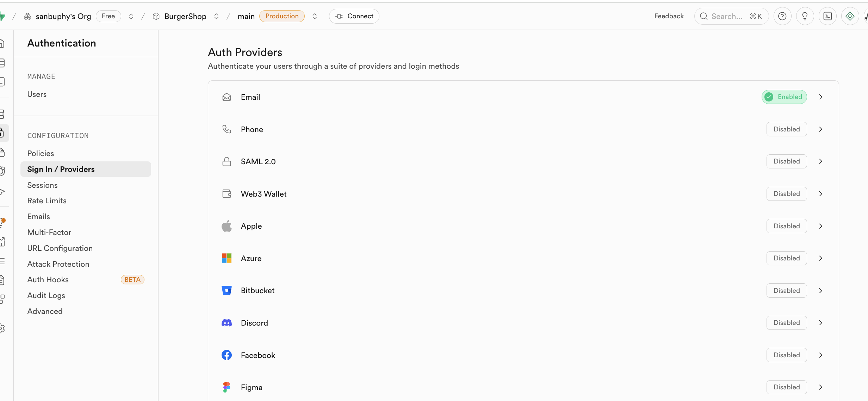Toggle the Apple Disabled status badge

tap(787, 226)
